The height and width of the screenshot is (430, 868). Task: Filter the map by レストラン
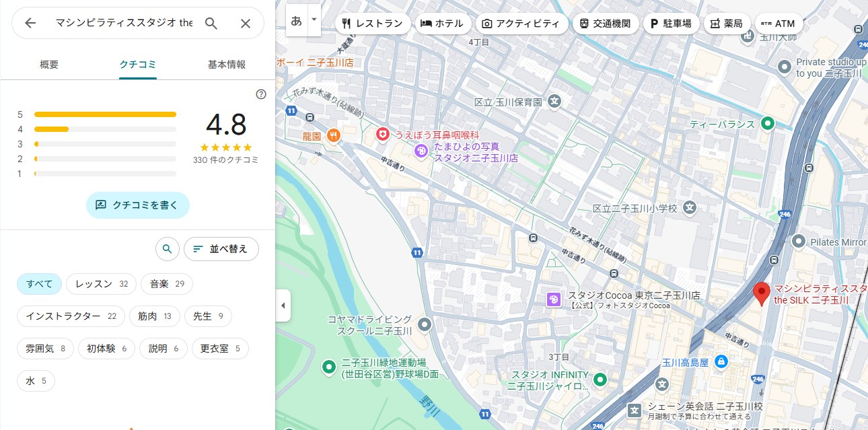[x=372, y=24]
